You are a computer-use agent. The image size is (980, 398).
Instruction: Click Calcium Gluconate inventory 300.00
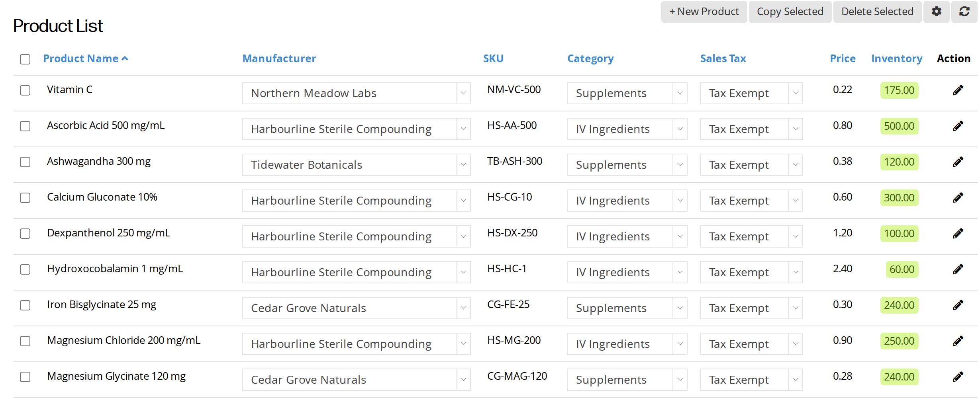[899, 198]
